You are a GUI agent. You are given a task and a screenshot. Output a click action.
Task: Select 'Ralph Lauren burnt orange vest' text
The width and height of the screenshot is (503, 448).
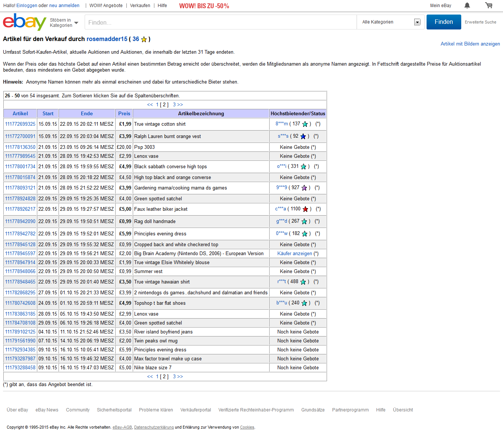[167, 136]
